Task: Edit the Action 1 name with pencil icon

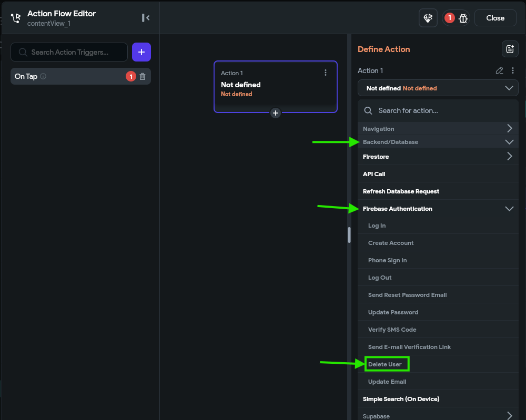Action: tap(499, 70)
